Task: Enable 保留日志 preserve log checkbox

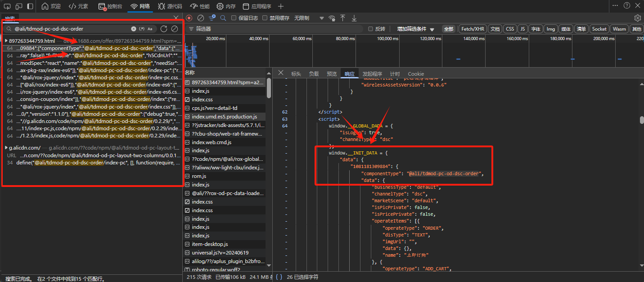Action: [234, 18]
